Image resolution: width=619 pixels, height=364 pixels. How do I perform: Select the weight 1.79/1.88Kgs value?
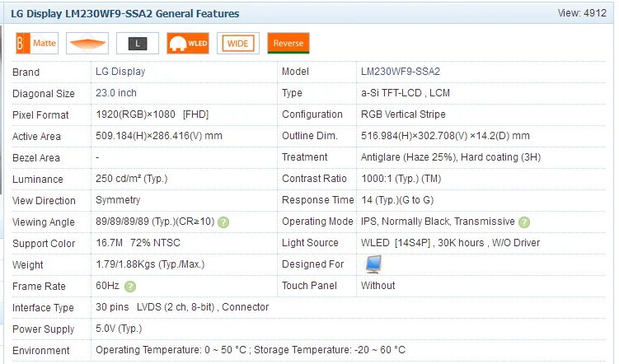coord(150,264)
